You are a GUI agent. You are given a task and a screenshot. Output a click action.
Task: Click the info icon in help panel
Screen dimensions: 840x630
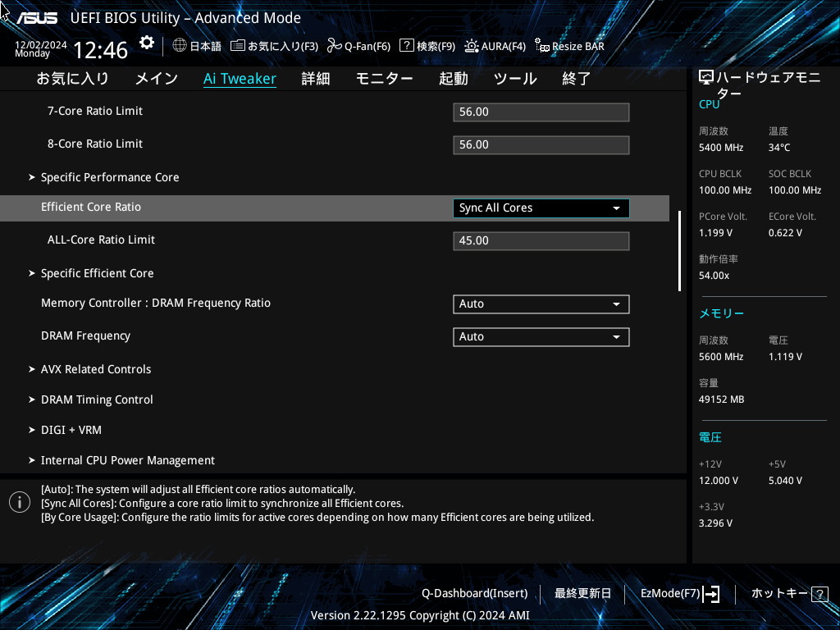tap(20, 502)
